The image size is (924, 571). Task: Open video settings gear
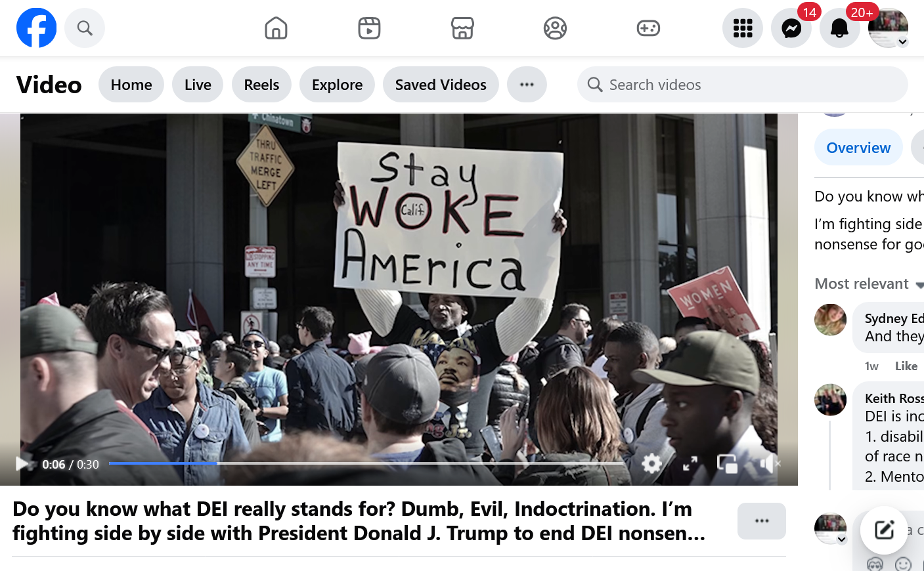651,464
